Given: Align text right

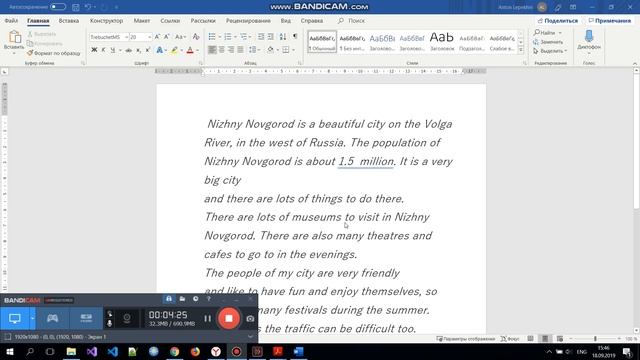Looking at the screenshot, I should 231,50.
